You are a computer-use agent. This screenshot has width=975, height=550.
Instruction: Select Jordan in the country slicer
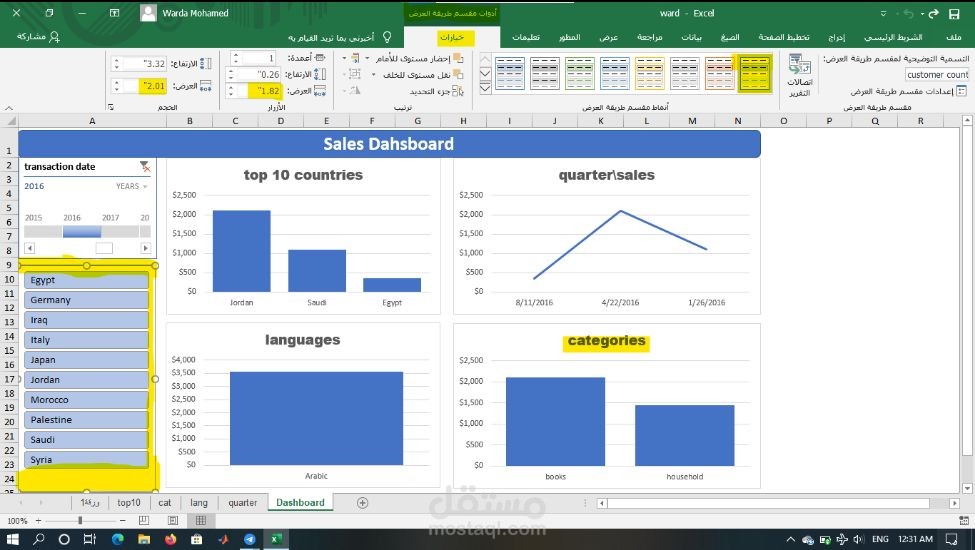(86, 380)
